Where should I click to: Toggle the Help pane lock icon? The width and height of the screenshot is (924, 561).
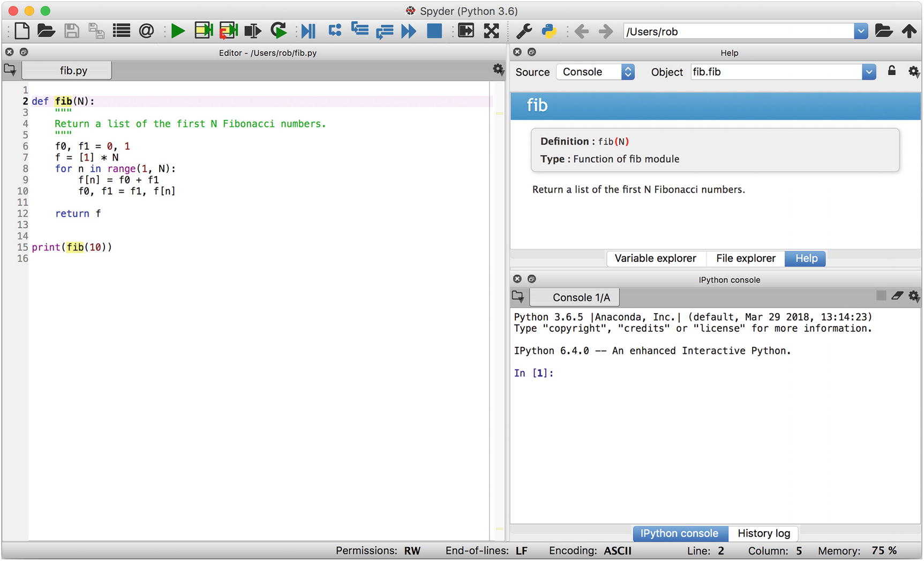tap(891, 71)
